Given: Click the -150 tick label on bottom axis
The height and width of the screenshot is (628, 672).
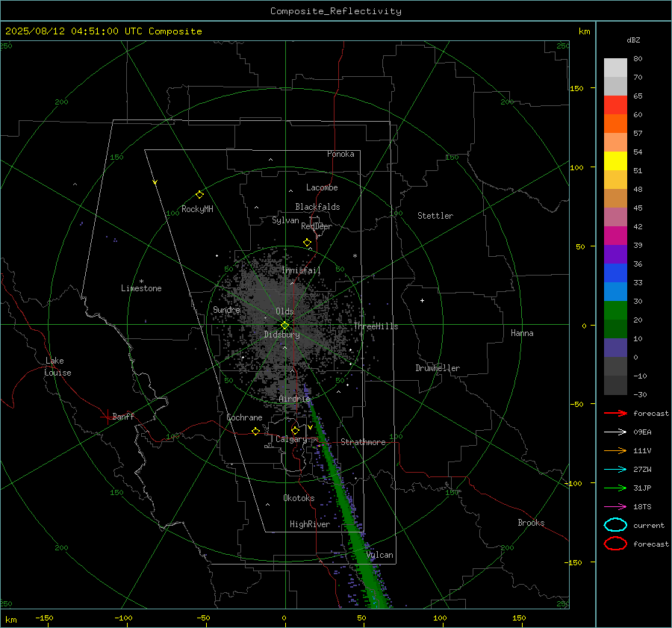Looking at the screenshot, I should click(44, 618).
